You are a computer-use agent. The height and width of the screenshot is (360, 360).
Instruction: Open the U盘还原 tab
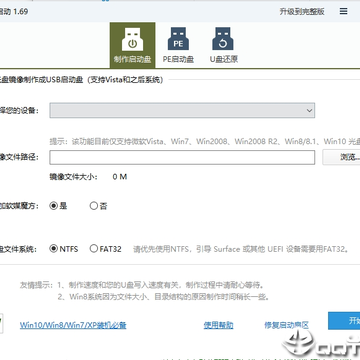(223, 45)
